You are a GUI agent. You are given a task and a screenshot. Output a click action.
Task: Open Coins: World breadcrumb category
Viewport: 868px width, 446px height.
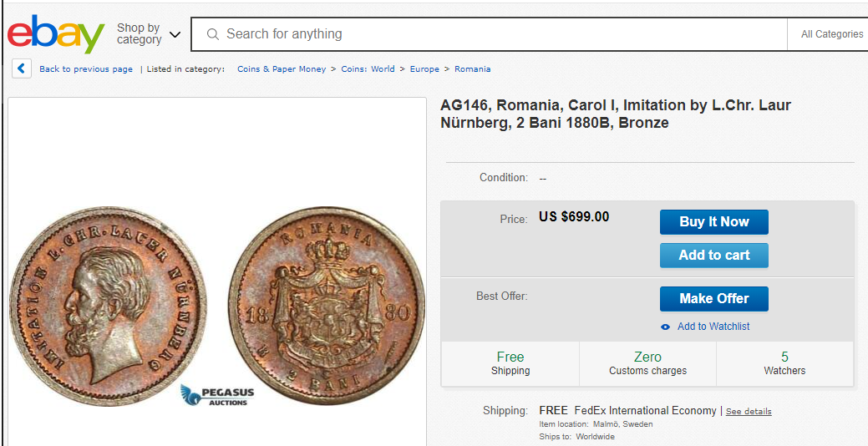pyautogui.click(x=368, y=69)
